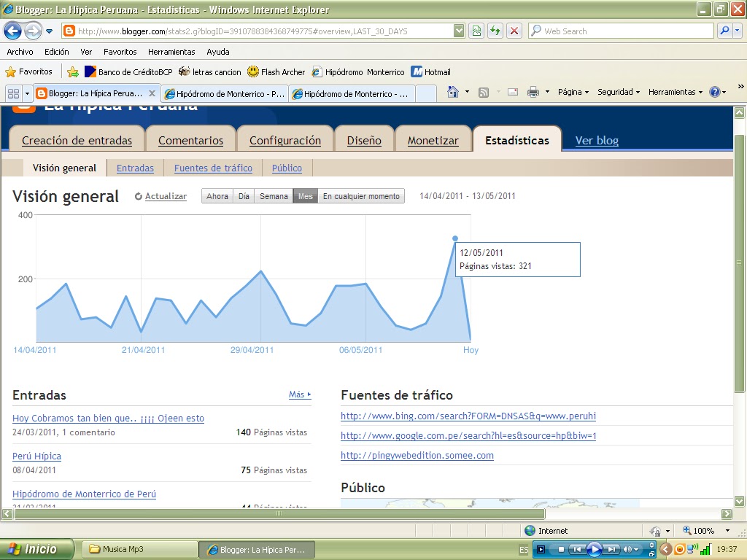
Task: Click the Actualizar refresh icon
Action: tap(138, 196)
